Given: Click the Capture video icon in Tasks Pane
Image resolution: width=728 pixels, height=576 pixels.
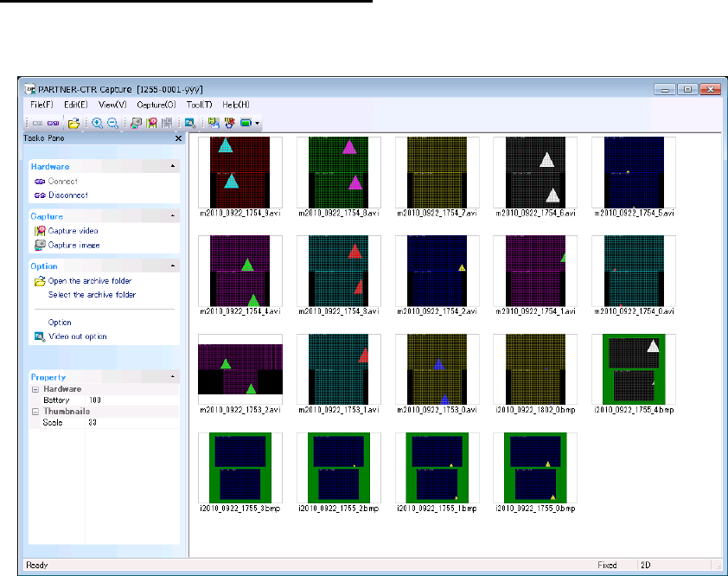Looking at the screenshot, I should 40,231.
